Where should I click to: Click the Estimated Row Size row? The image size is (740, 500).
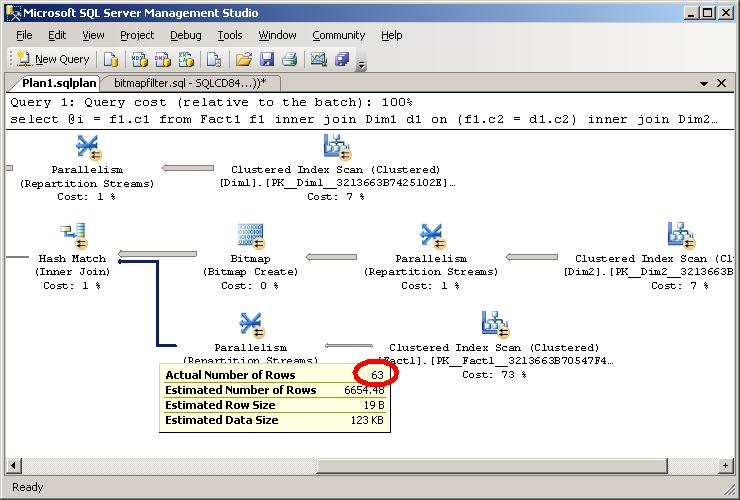tap(275, 405)
